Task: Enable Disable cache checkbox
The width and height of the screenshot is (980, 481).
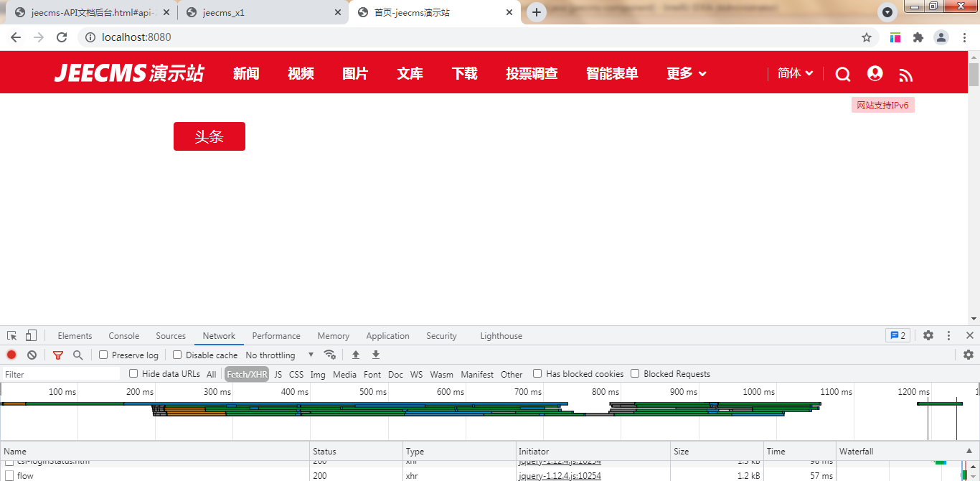Action: tap(177, 355)
